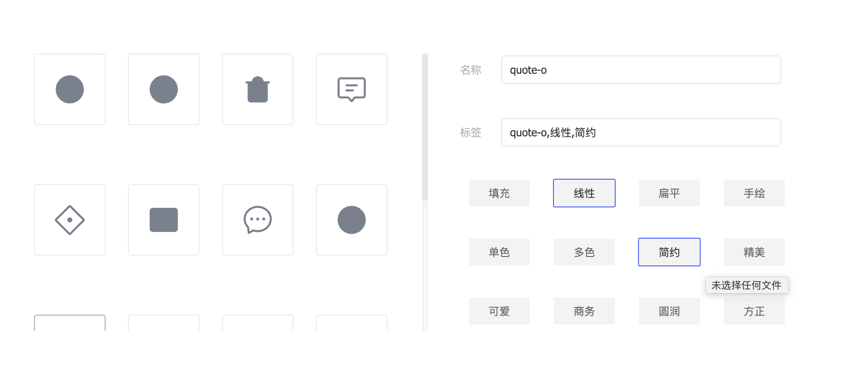Screen dimensions: 868x379
Task: Click the 名称 label text
Action: coord(471,70)
